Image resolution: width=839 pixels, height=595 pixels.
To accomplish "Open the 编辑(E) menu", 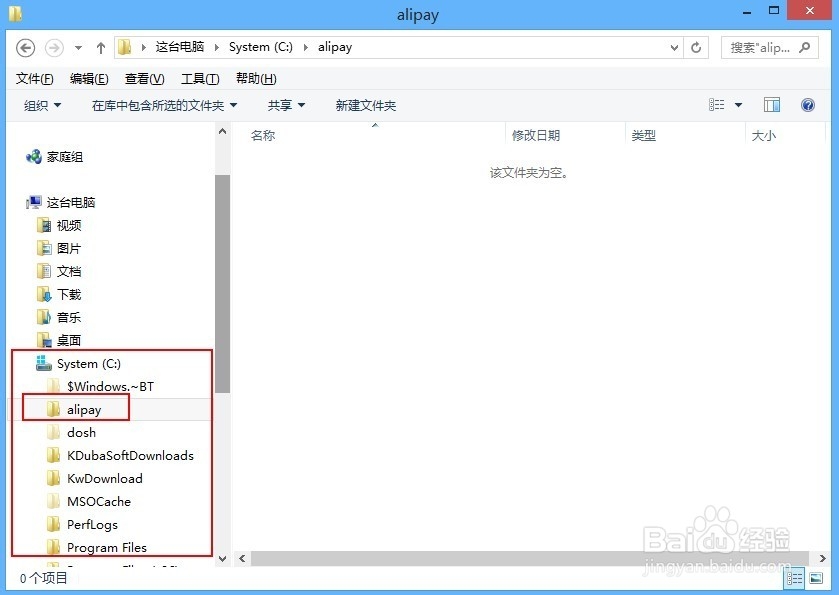I will click(89, 79).
